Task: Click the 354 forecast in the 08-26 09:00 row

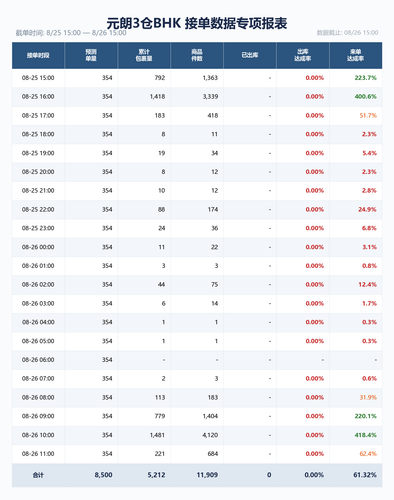Action: coord(107,416)
